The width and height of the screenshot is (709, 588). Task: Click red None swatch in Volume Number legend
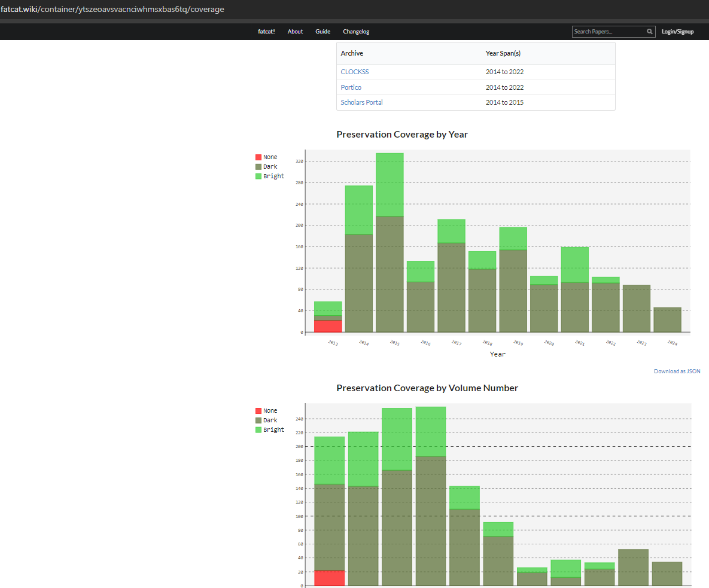coord(258,411)
